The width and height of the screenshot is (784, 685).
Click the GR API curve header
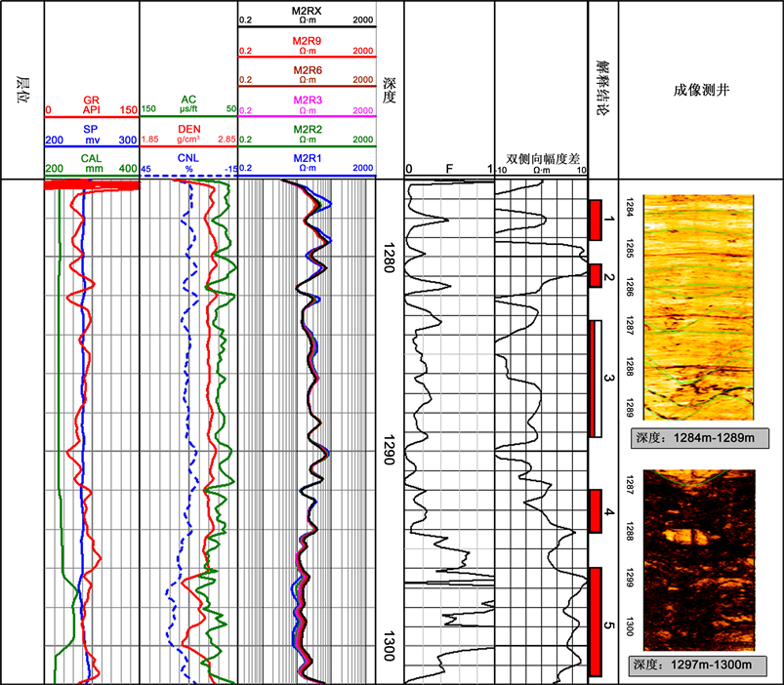click(93, 105)
